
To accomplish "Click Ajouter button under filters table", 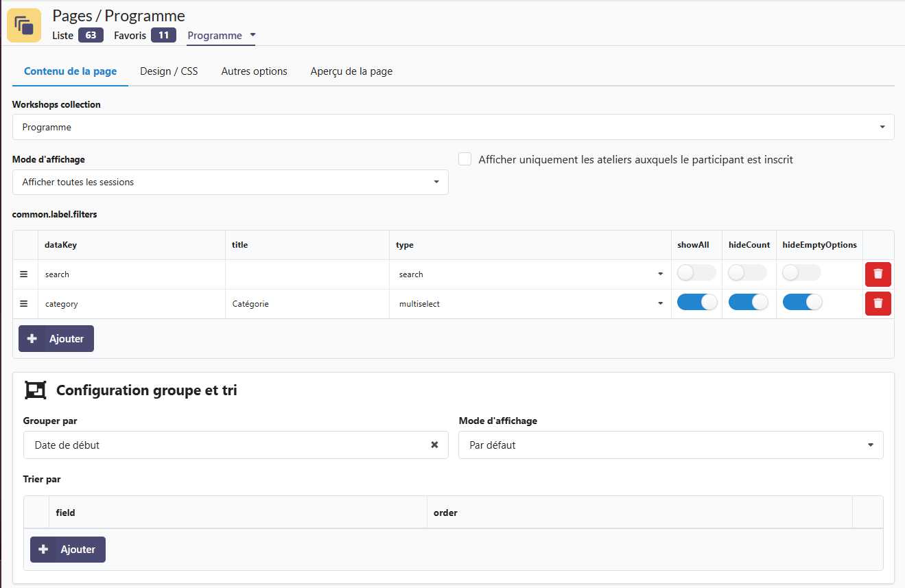I will point(56,339).
